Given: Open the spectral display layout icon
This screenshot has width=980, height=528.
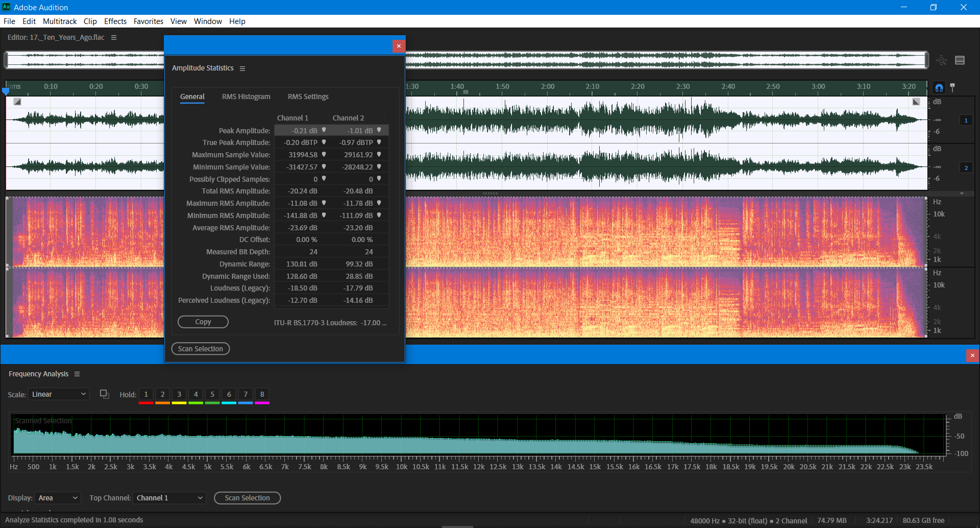Looking at the screenshot, I should (960, 60).
